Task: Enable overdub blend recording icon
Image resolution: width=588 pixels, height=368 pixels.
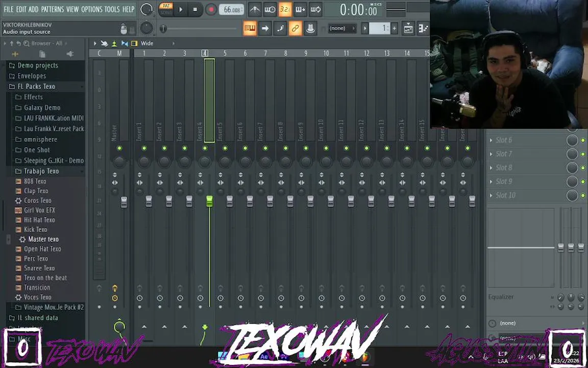Action: tap(300, 9)
